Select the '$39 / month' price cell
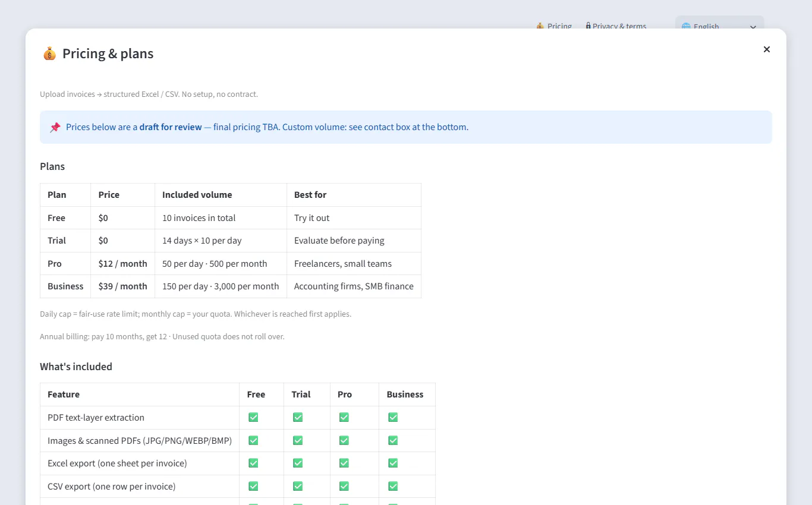812x505 pixels. [x=122, y=286]
